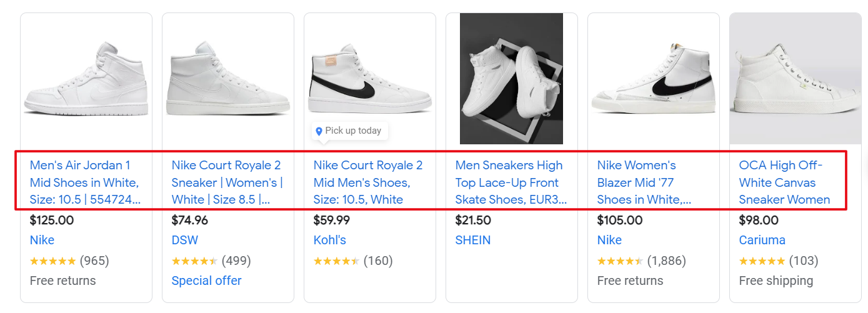Open Men Sneakers High Top Lace-Up link
This screenshot has width=868, height=313.
coord(511,182)
